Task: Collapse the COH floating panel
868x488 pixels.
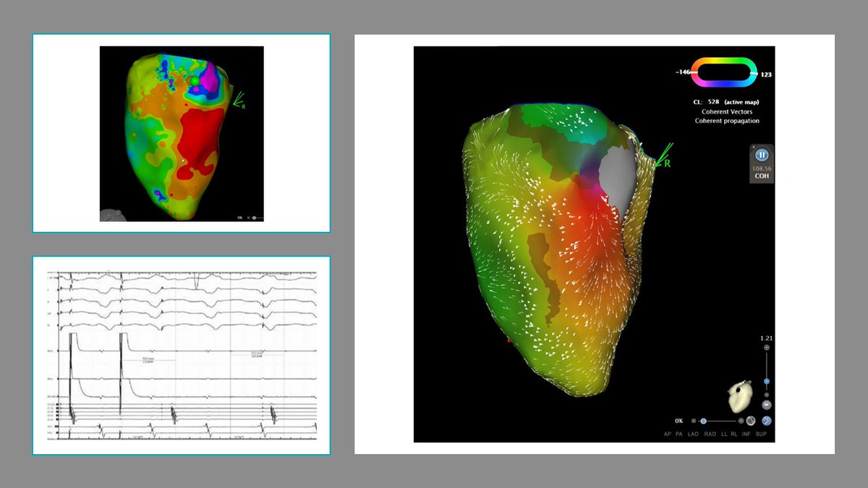Action: [754, 147]
